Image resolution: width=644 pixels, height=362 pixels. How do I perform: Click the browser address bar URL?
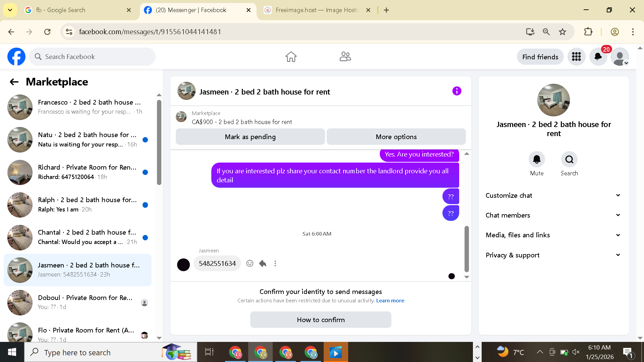(x=150, y=32)
